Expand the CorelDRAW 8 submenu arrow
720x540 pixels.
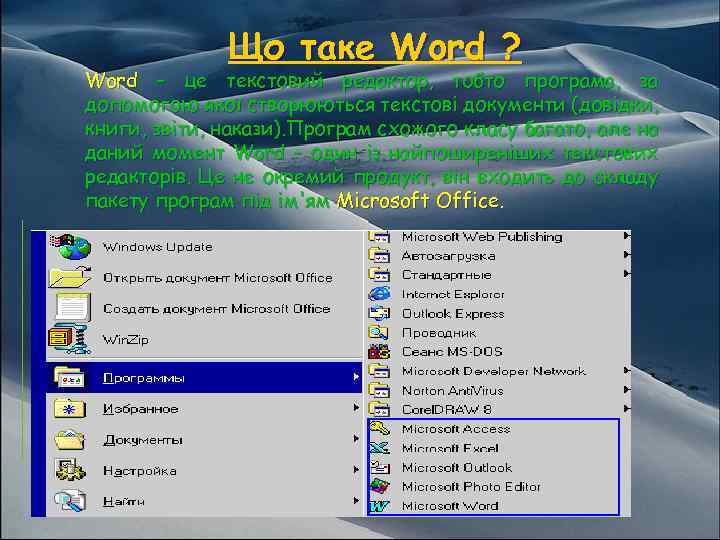click(x=626, y=408)
